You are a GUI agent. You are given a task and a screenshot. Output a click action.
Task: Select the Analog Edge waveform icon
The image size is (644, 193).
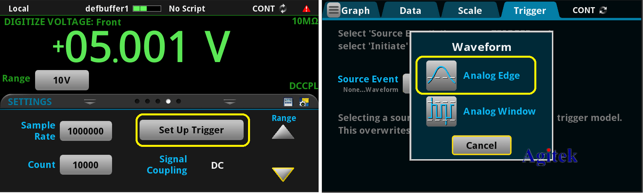[x=441, y=76]
